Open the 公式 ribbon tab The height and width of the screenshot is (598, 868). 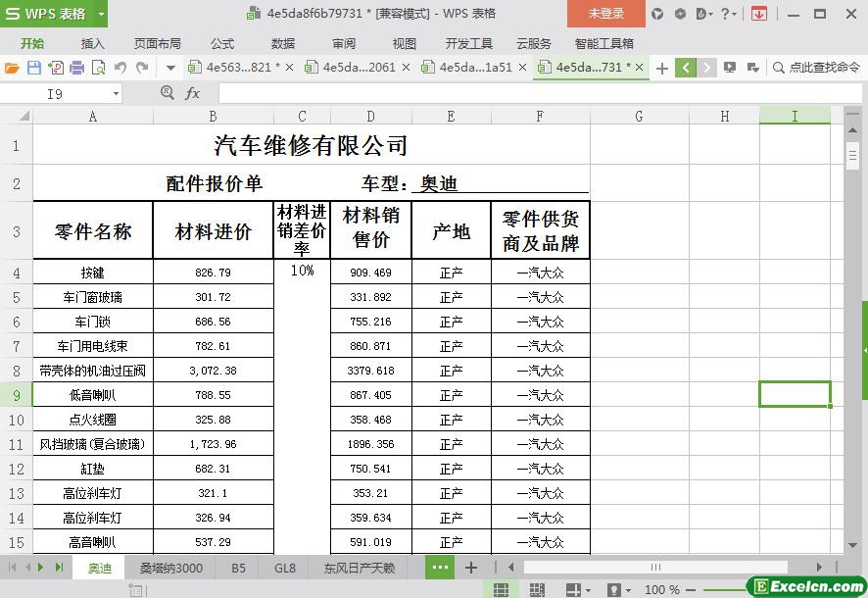pyautogui.click(x=222, y=43)
